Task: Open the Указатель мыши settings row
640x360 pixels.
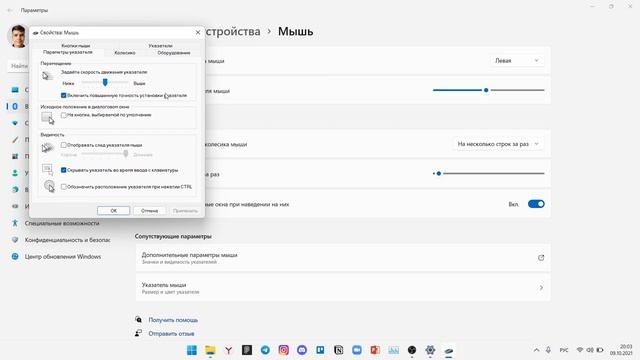Action: tap(343, 288)
